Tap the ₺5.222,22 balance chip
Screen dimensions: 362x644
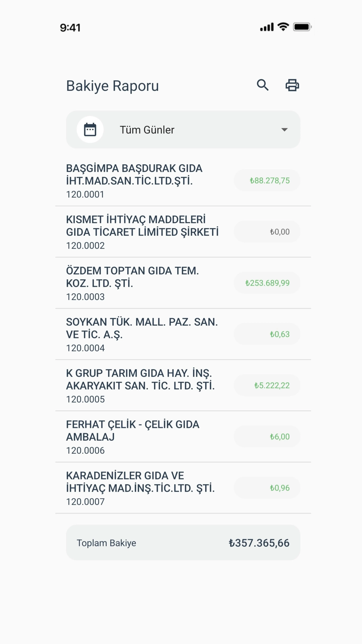[267, 386]
